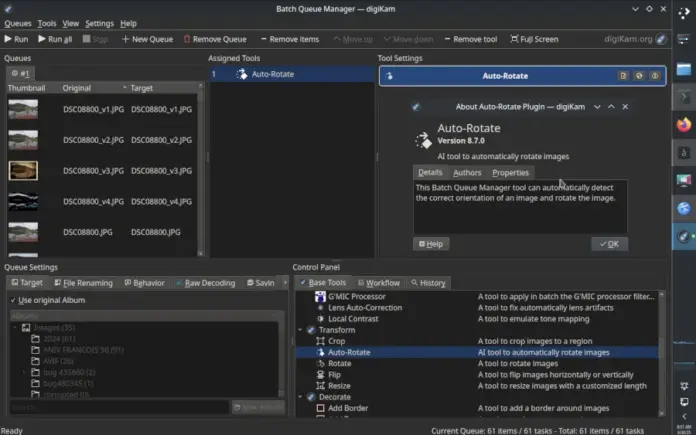Select DSC08800_v1.JPG thumbnail in queue

pyautogui.click(x=23, y=109)
